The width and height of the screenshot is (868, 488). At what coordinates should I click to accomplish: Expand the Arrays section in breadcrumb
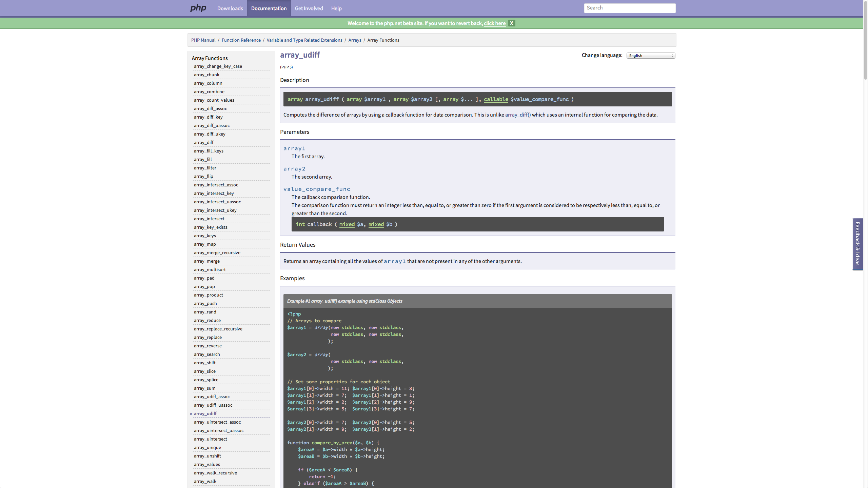pyautogui.click(x=355, y=40)
